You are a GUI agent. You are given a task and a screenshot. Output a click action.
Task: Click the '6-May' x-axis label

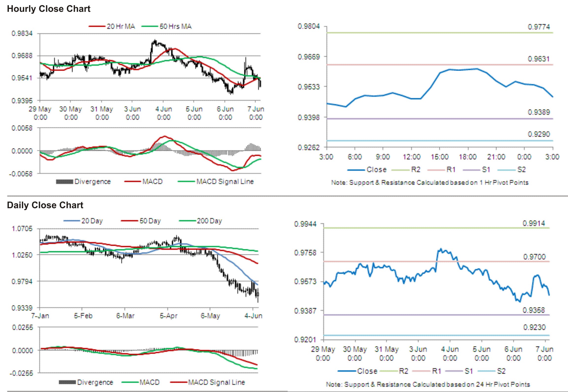pos(210,316)
